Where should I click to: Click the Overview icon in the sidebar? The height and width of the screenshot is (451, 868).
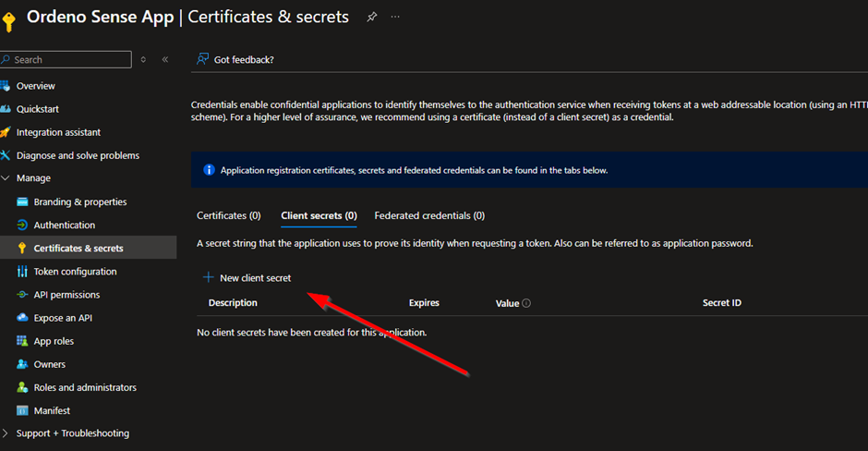click(x=5, y=86)
